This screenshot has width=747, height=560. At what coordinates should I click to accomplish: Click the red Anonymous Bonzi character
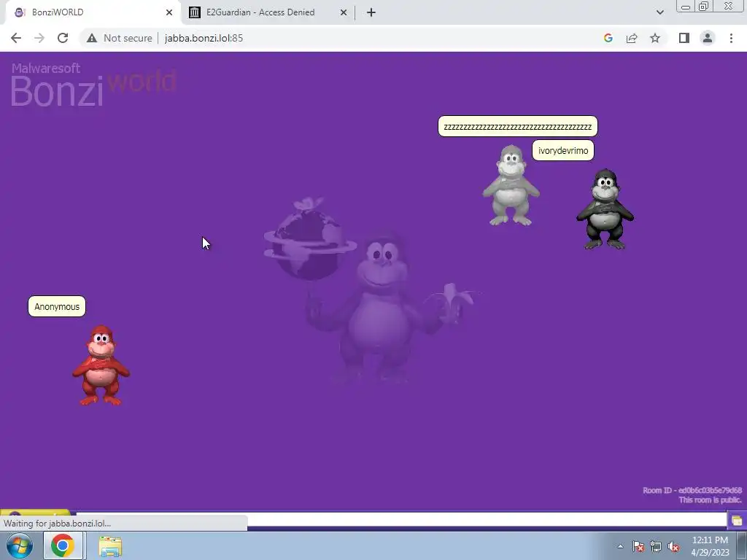pyautogui.click(x=101, y=365)
